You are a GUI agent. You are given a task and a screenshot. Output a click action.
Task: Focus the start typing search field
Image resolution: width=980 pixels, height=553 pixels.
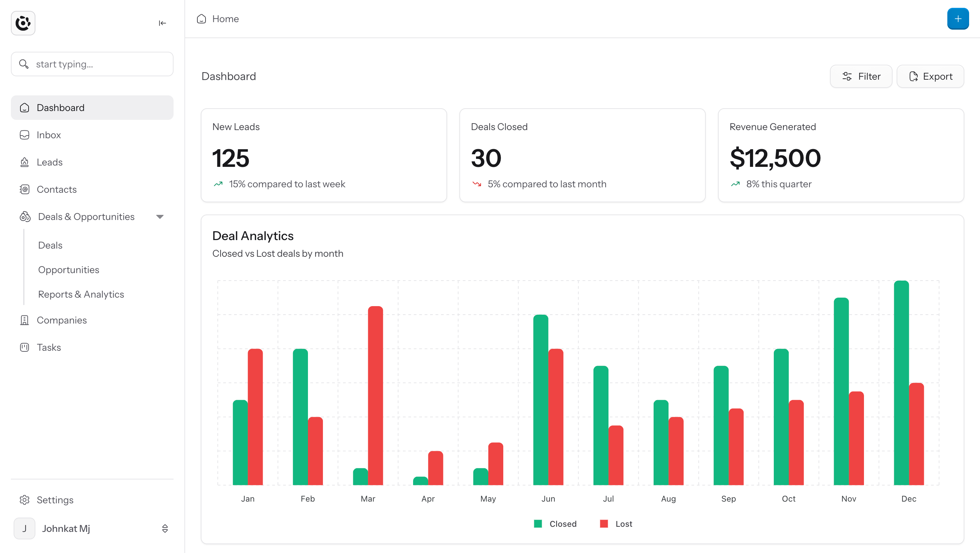(x=92, y=64)
